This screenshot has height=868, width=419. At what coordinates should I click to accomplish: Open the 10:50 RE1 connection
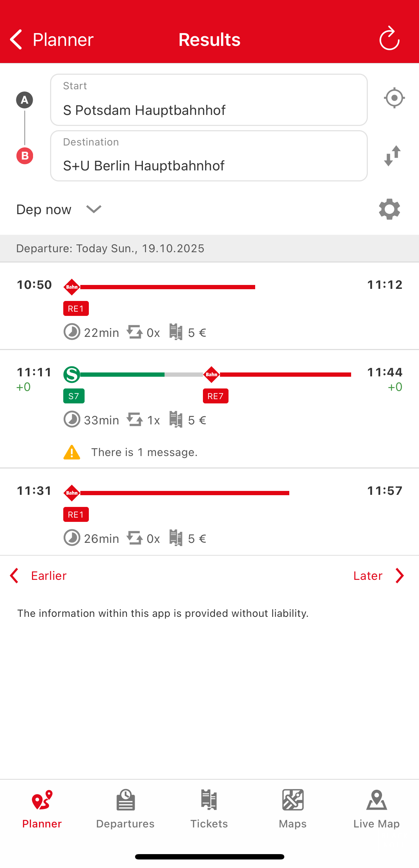click(x=209, y=307)
